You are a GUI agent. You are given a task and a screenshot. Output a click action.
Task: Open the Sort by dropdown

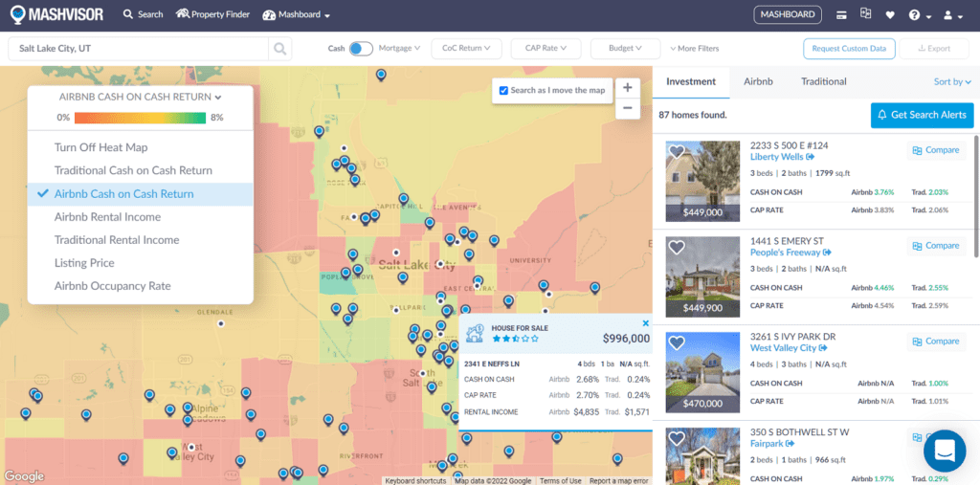(952, 82)
